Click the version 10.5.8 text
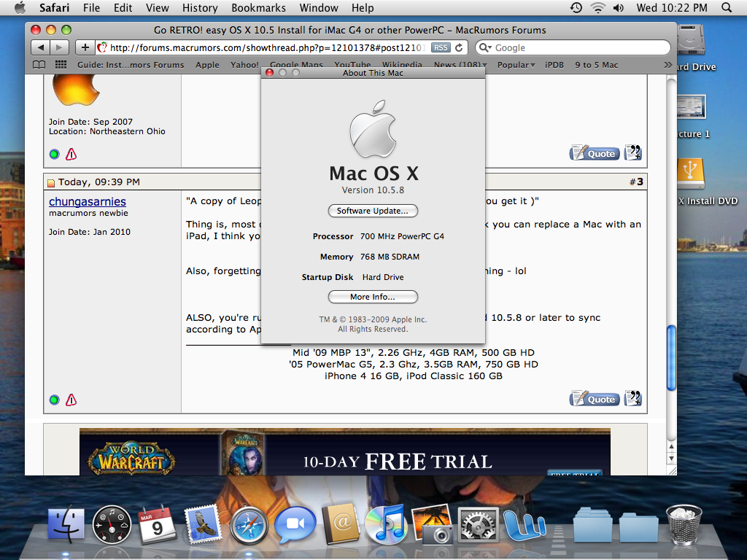 pos(373,190)
